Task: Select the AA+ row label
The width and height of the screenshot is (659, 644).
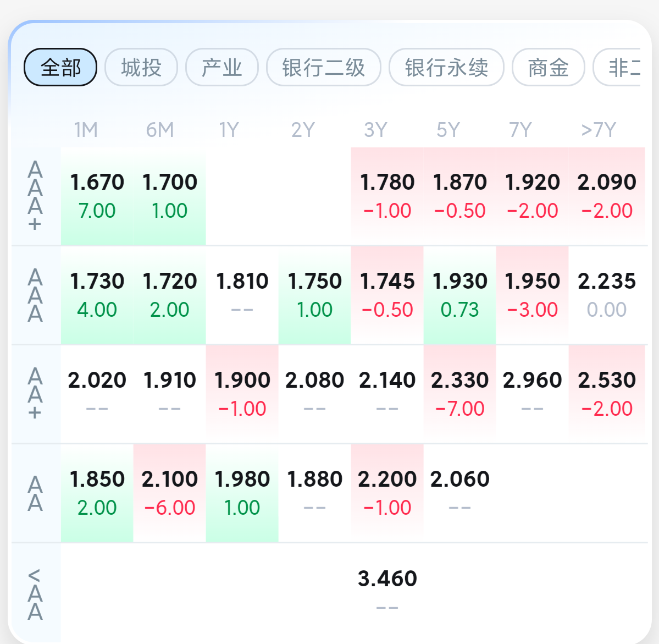Action: click(35, 394)
